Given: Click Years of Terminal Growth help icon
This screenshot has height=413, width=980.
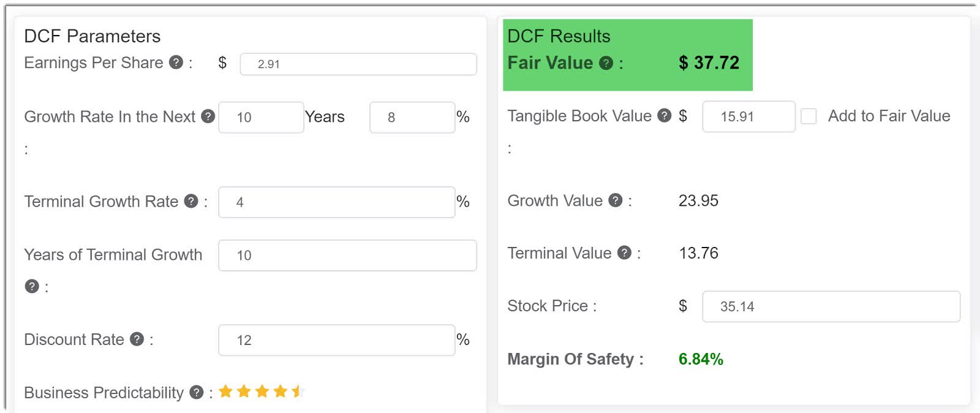Looking at the screenshot, I should [32, 286].
